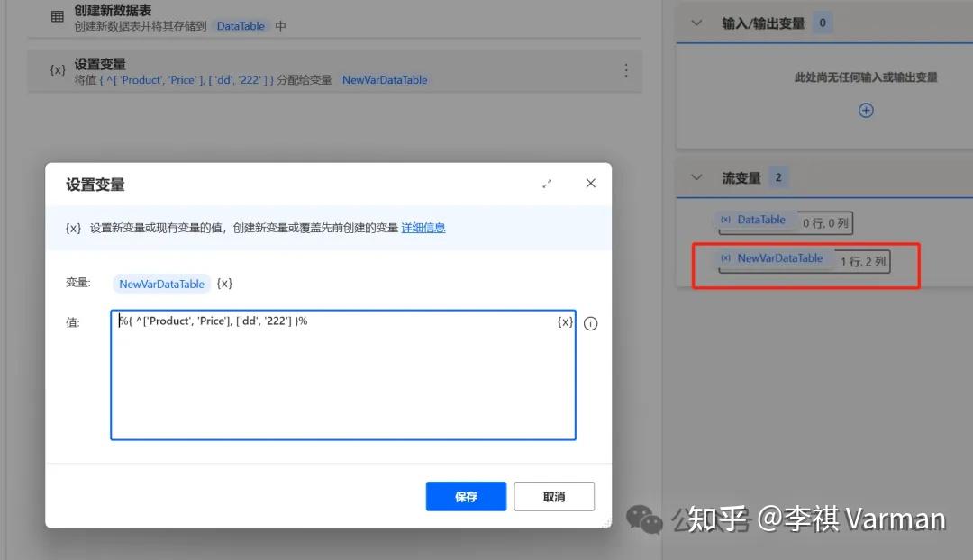Image resolution: width=973 pixels, height=560 pixels.
Task: Click the NewVarDataTable link in action description
Action: [x=385, y=80]
